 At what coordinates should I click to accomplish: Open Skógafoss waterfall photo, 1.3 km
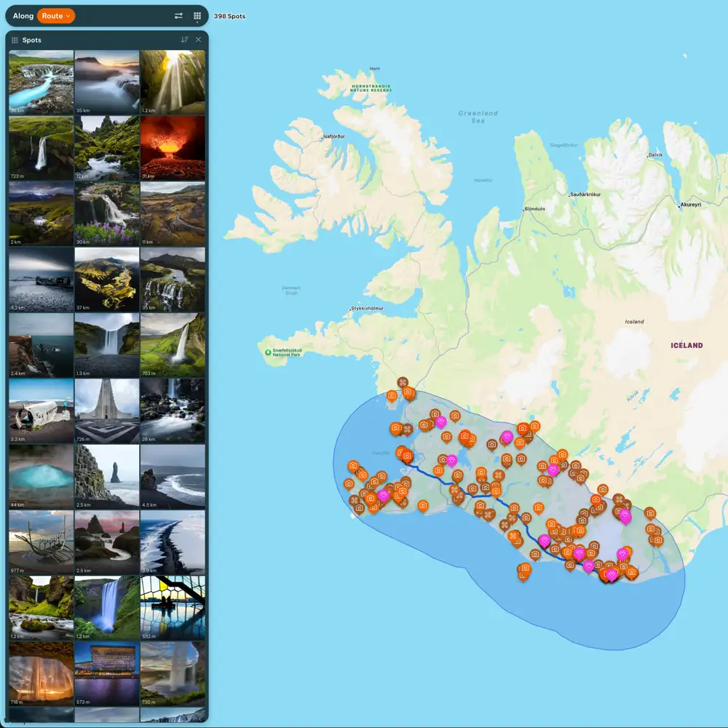[107, 345]
